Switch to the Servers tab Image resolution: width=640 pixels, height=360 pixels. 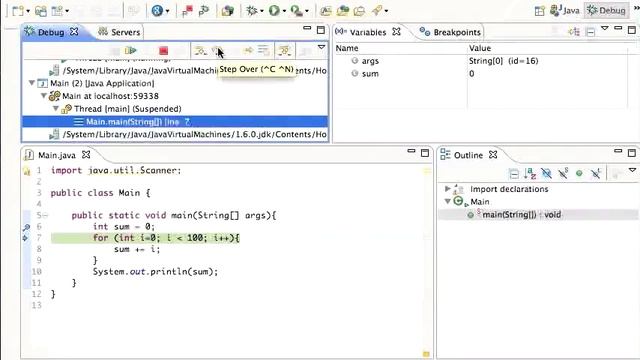[119, 32]
